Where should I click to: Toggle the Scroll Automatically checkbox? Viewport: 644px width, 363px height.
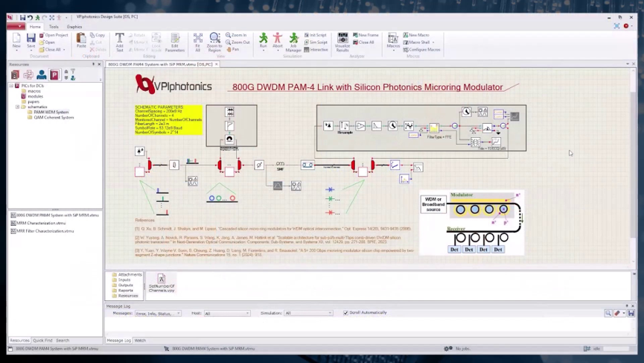click(345, 313)
